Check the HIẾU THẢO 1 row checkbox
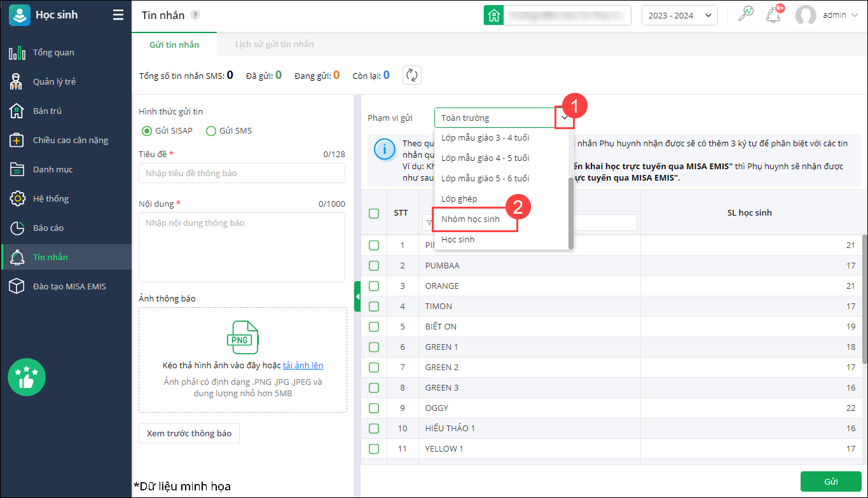 tap(374, 428)
